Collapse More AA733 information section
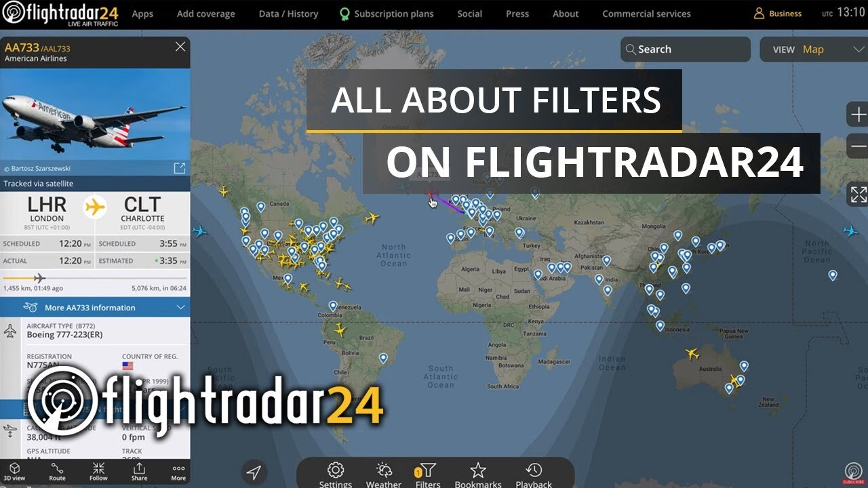 (180, 307)
